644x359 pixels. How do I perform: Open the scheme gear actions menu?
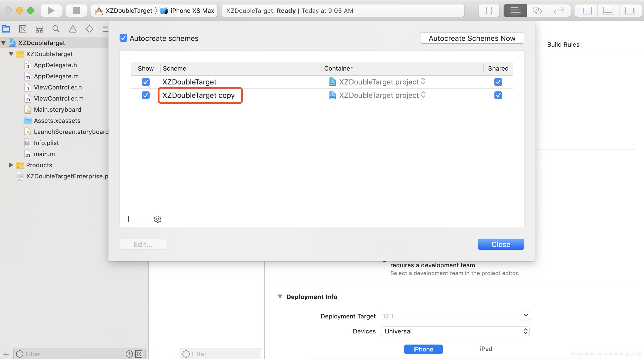[x=158, y=219]
